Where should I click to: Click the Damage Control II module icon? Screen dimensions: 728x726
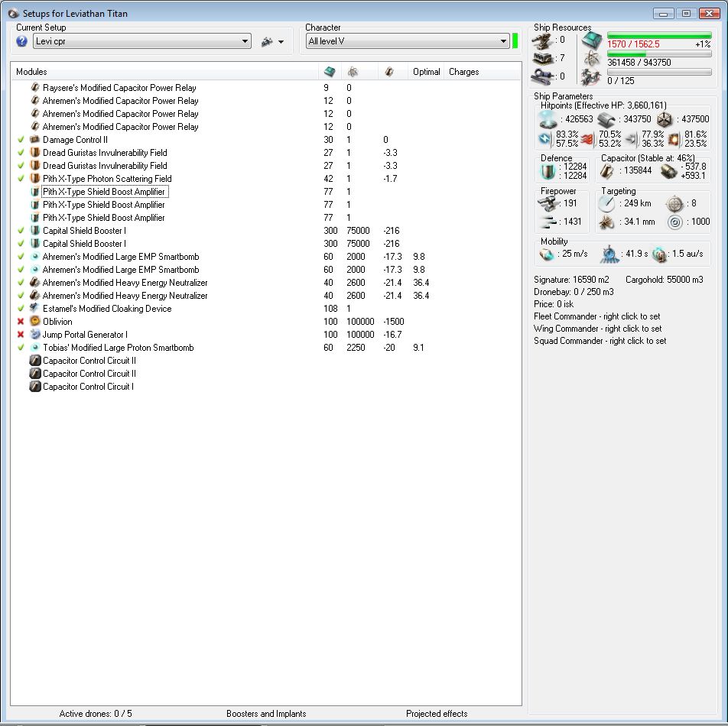click(35, 139)
